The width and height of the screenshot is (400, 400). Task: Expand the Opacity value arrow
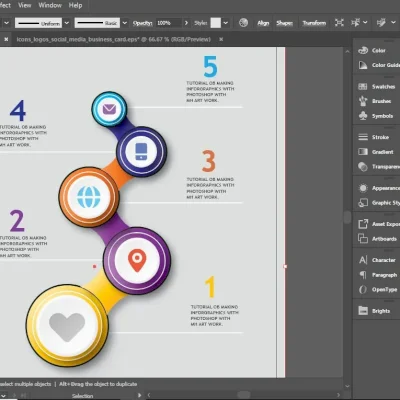[x=186, y=23]
